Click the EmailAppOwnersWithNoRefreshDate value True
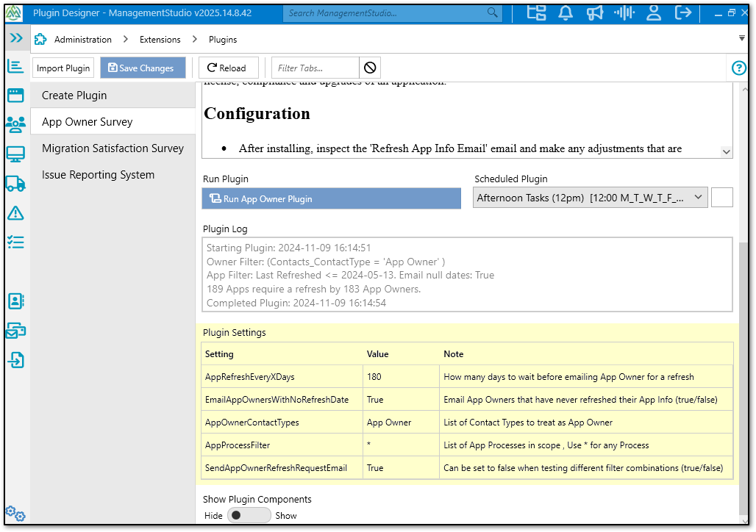 (x=401, y=400)
